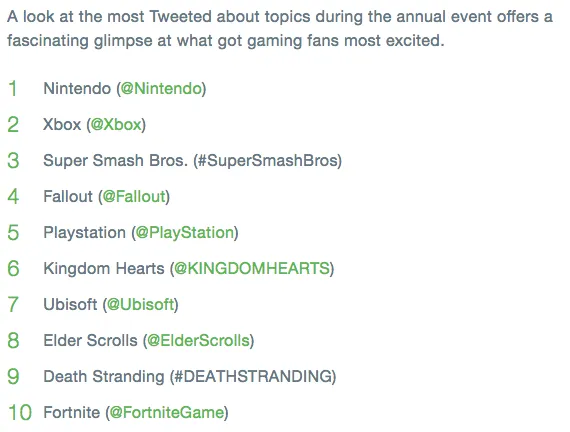Open the @KINGDOMHEARTS handle link

tap(252, 268)
